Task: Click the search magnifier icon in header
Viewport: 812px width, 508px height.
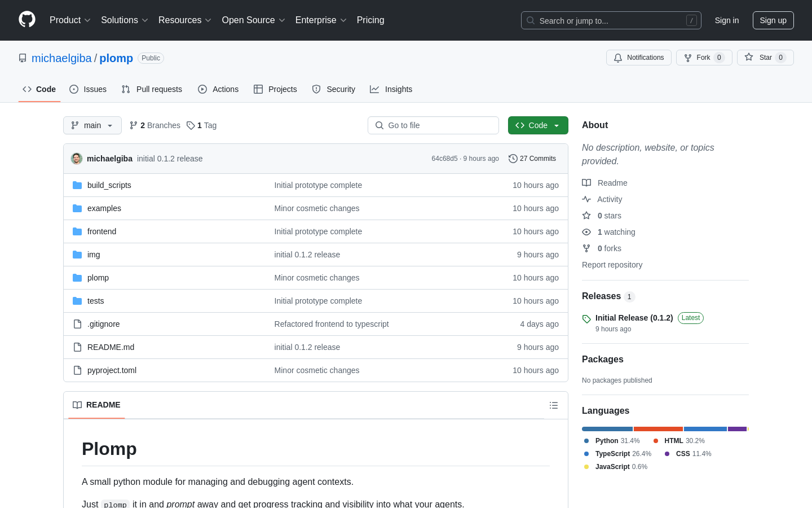Action: (x=531, y=20)
